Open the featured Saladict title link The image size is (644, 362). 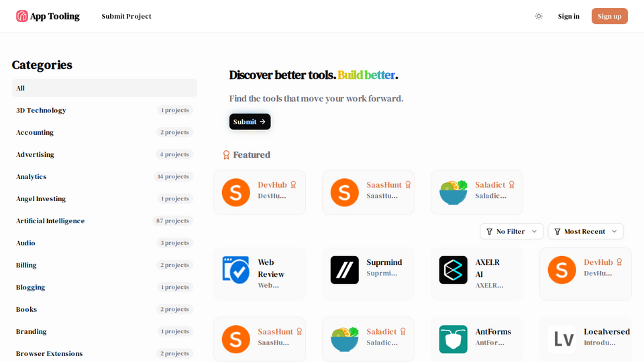pyautogui.click(x=490, y=185)
